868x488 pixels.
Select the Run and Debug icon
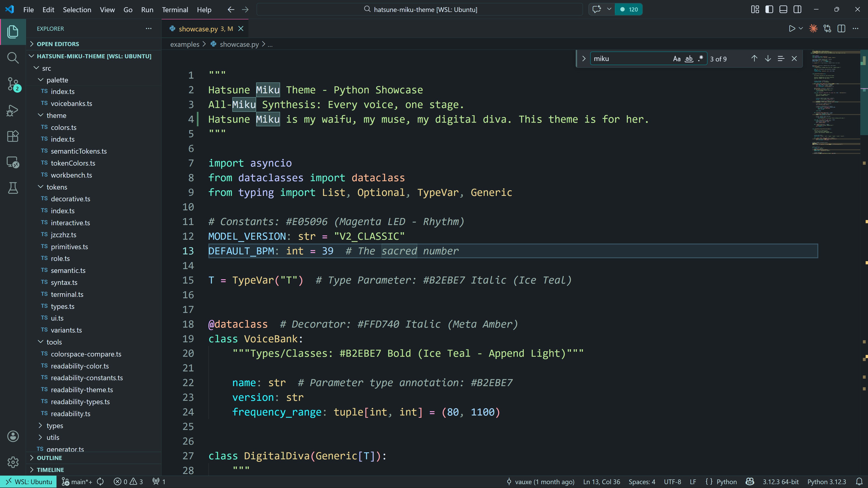pos(13,110)
